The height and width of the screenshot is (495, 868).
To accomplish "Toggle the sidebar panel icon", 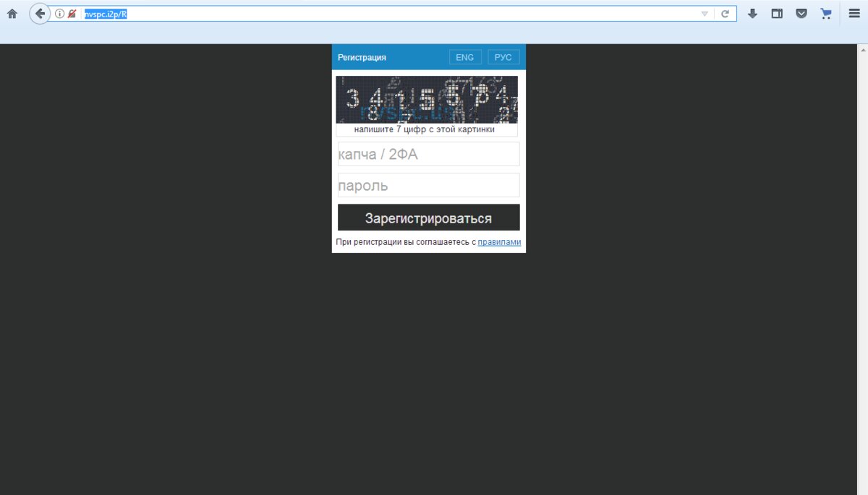I will pos(777,14).
